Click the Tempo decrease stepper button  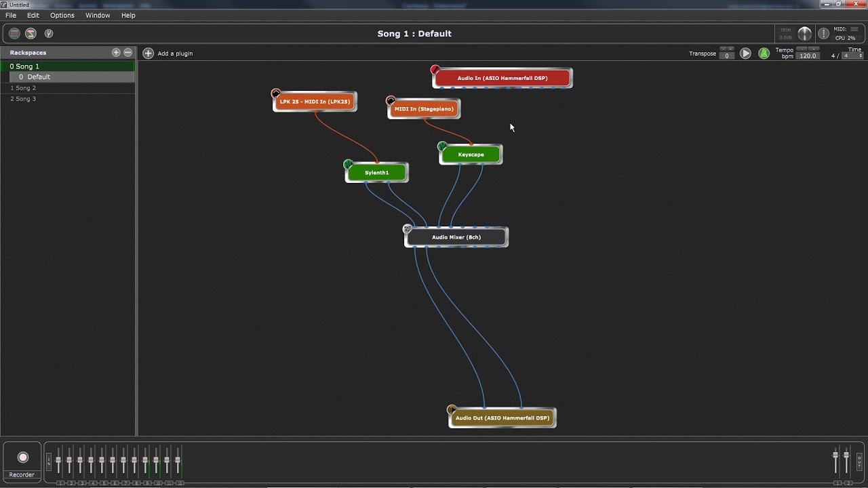(x=802, y=49)
